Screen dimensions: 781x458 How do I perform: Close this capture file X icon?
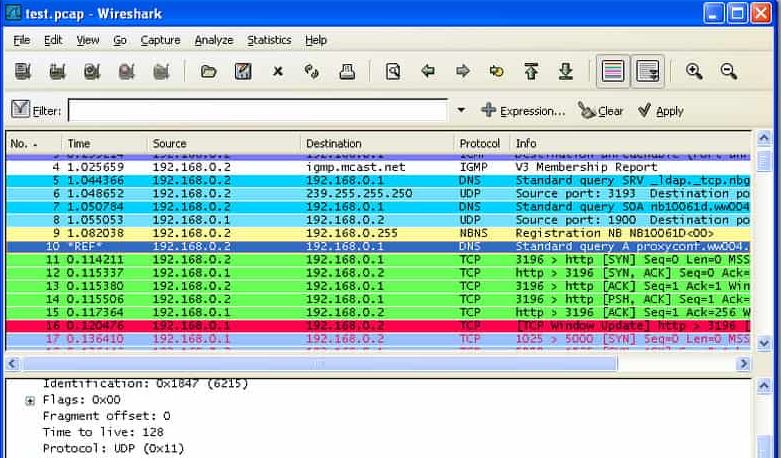tap(277, 72)
